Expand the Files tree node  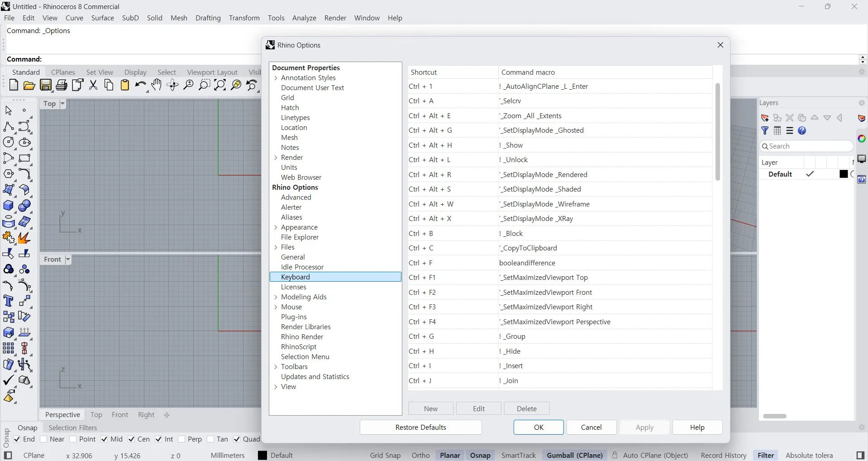tap(276, 247)
